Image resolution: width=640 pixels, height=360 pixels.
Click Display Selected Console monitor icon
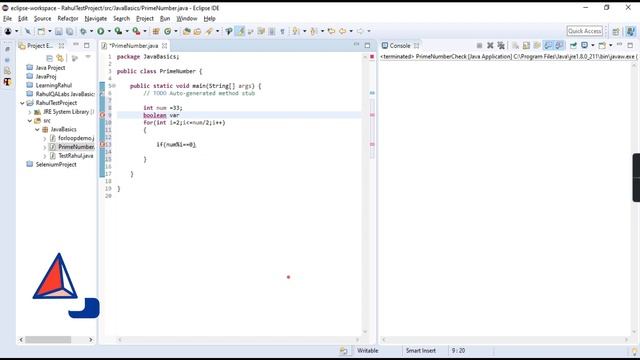tap(584, 45)
